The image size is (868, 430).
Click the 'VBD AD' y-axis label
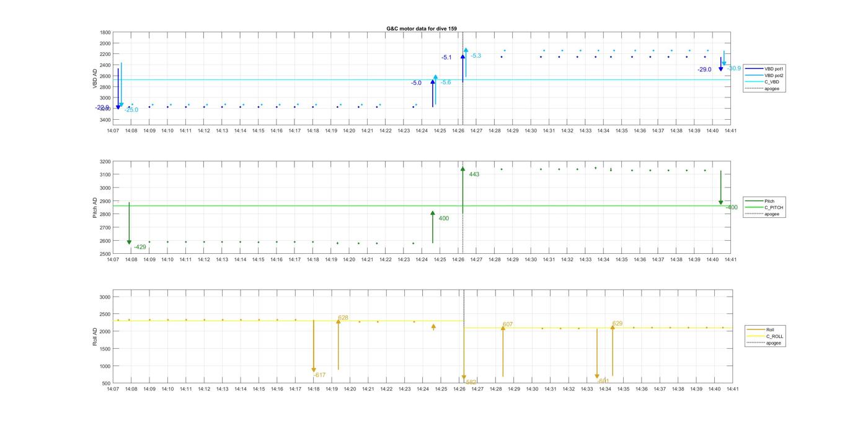coord(95,78)
